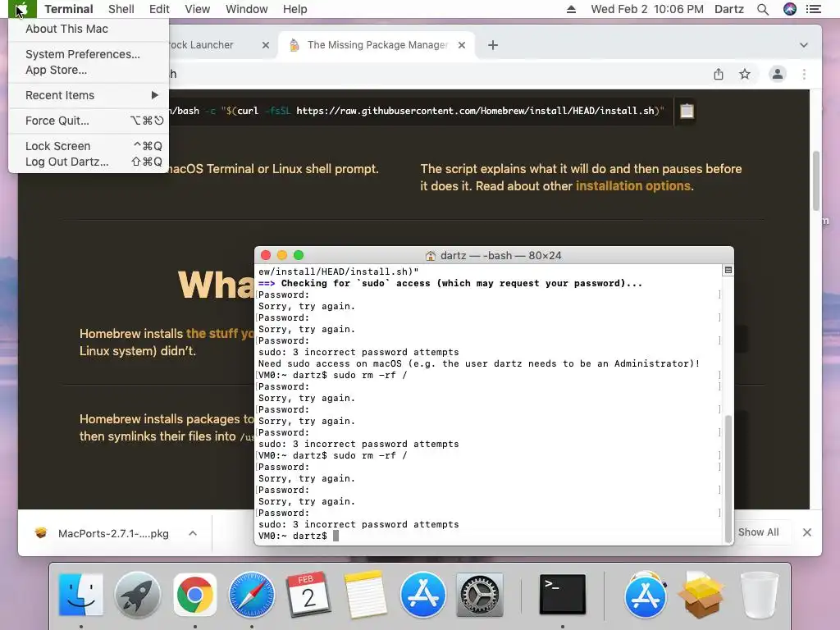
Task: Open Notification Center list icon
Action: coord(814,9)
